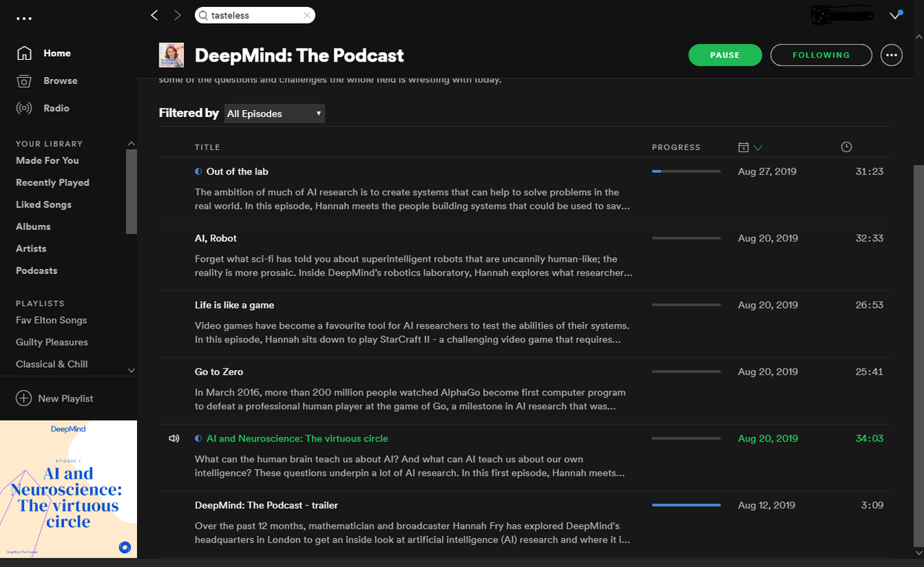Viewport: 924px width, 567px height.
Task: Open the Fav Elton Songs playlist
Action: [x=52, y=320]
